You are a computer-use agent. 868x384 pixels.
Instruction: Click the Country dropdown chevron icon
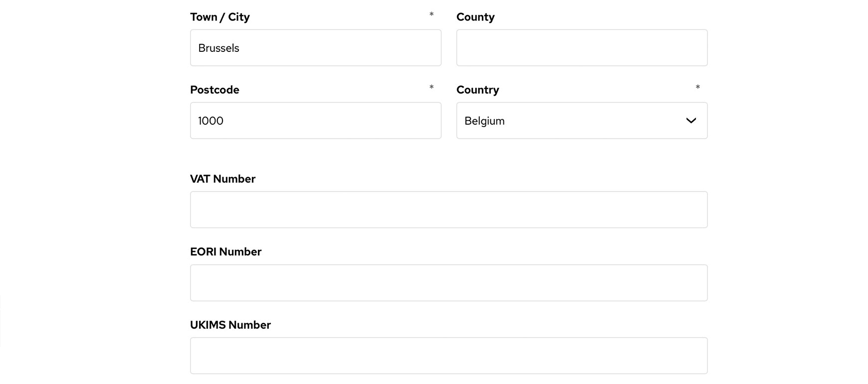pos(691,121)
